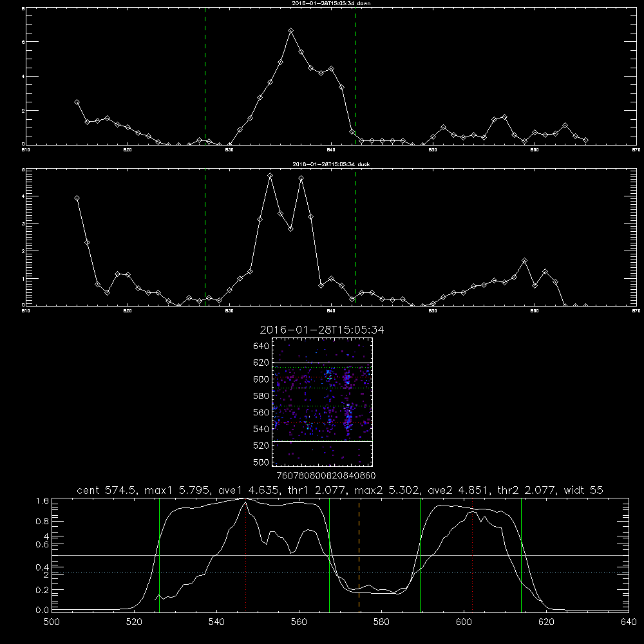Click the 0.0 label on bottom plot y-axis
Screen dimensions: 644x644
point(43,611)
